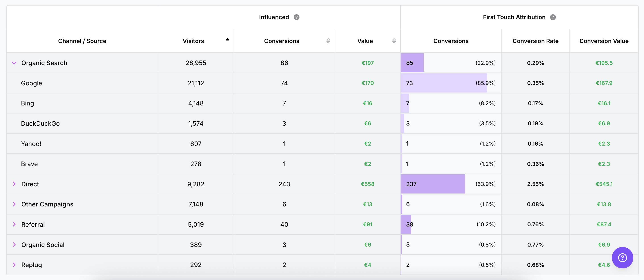
Task: Click the Direct 237 conversions bar
Action: [x=432, y=184]
